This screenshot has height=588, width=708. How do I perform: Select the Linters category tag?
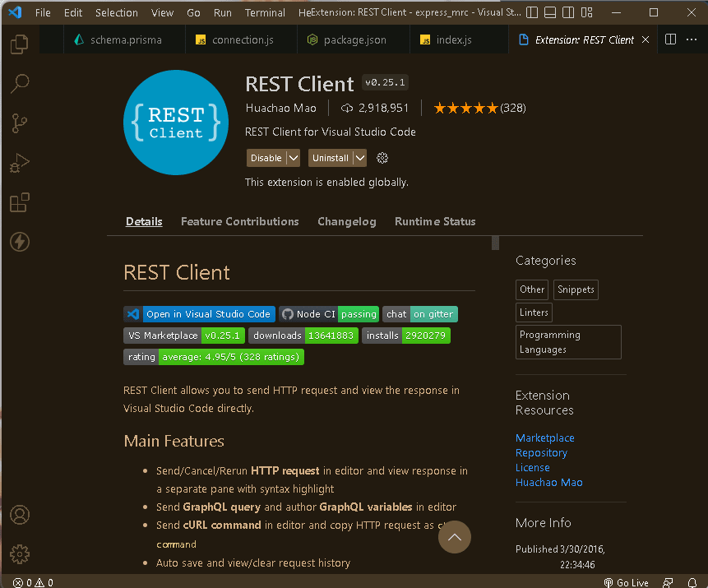[534, 313]
